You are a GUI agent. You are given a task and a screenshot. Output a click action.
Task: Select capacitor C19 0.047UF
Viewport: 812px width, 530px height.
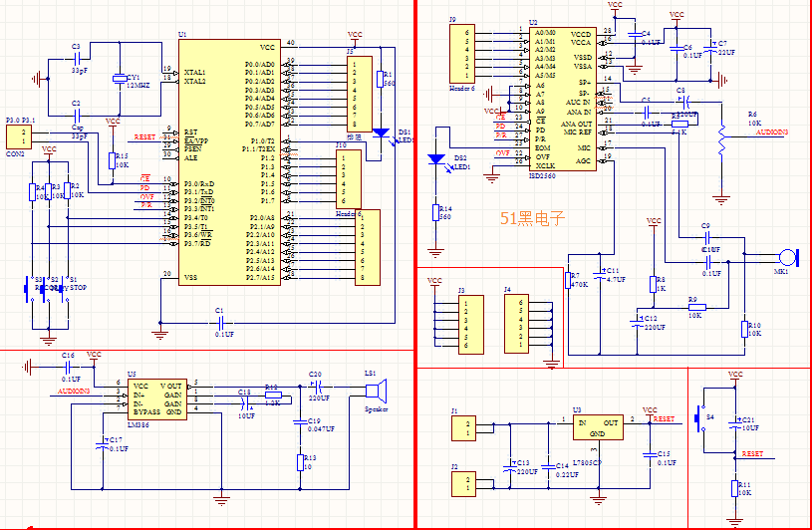pos(300,422)
